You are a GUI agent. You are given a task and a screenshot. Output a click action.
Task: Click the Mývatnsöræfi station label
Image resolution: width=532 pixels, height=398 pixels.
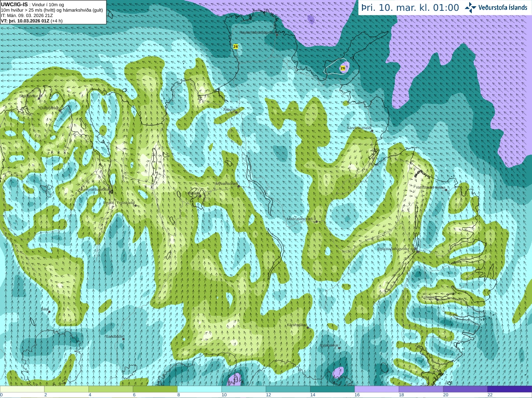click(227, 183)
